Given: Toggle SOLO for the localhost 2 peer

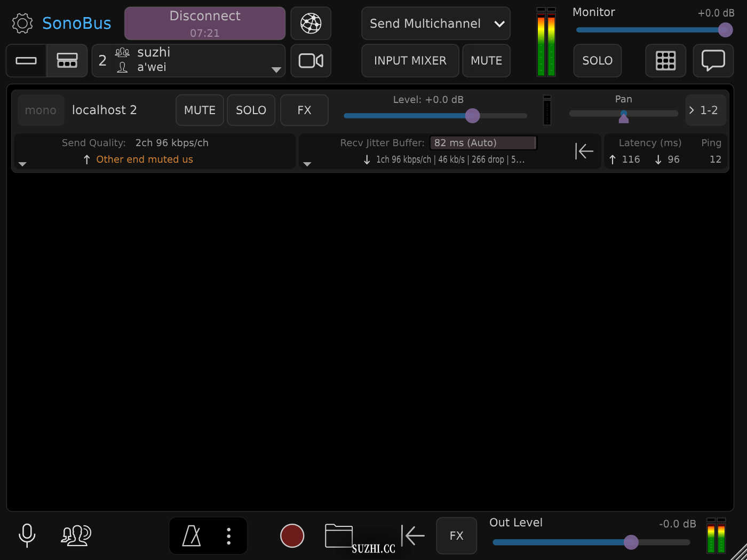Looking at the screenshot, I should click(x=251, y=110).
